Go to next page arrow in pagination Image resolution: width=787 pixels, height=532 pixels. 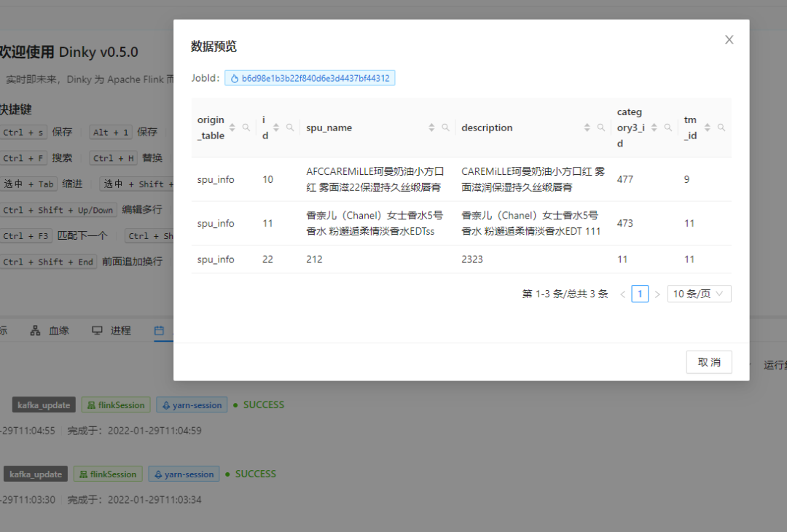657,294
